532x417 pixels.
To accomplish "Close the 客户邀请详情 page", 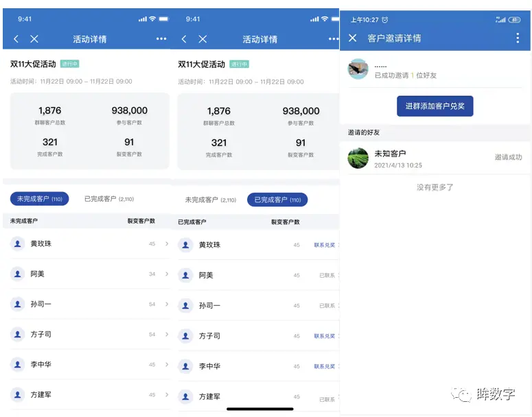I will click(353, 38).
